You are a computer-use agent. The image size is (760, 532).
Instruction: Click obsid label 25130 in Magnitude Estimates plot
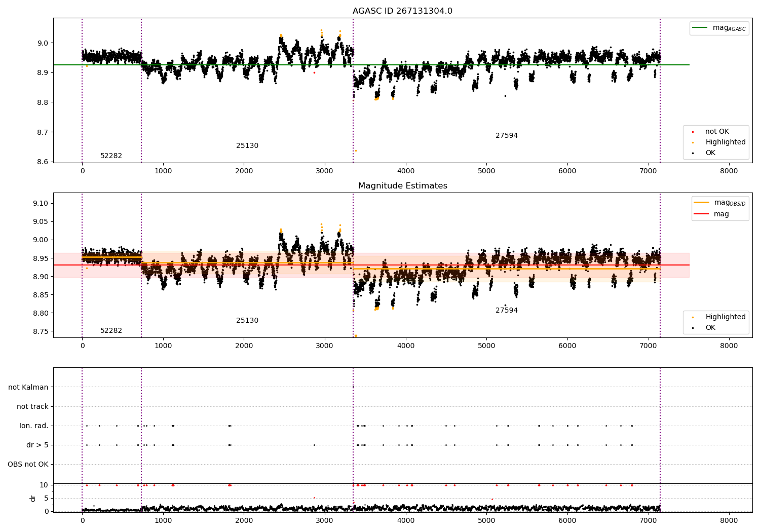pyautogui.click(x=247, y=321)
